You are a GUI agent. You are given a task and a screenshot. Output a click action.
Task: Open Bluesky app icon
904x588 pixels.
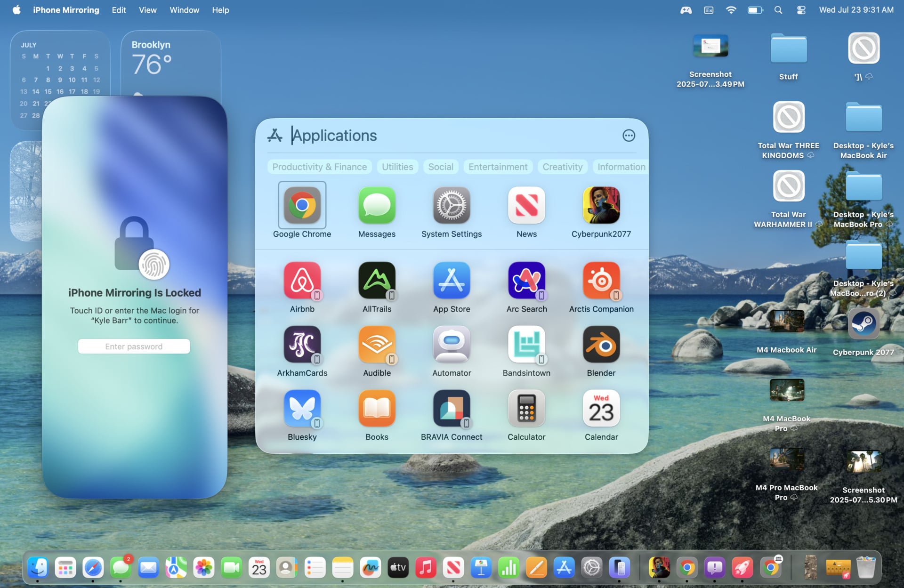pos(302,409)
